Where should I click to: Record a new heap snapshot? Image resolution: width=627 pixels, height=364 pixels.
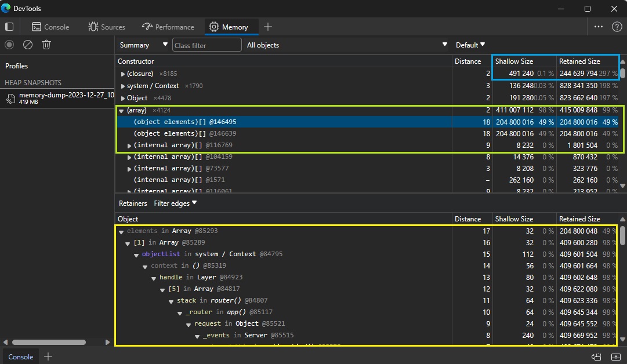pos(8,45)
